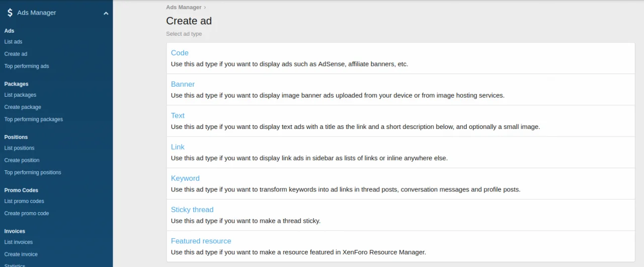The image size is (644, 267).
Task: Pick the Keyword ad type
Action: [x=185, y=178]
